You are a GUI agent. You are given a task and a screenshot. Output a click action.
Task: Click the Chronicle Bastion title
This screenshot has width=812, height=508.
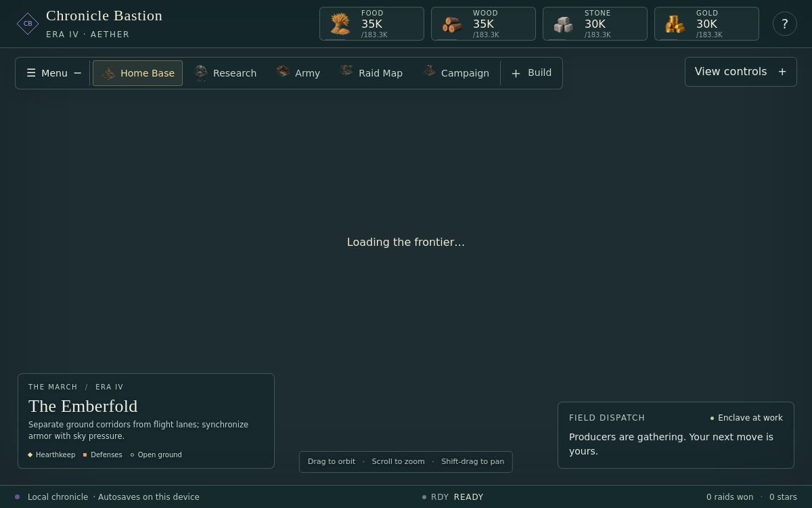click(104, 16)
